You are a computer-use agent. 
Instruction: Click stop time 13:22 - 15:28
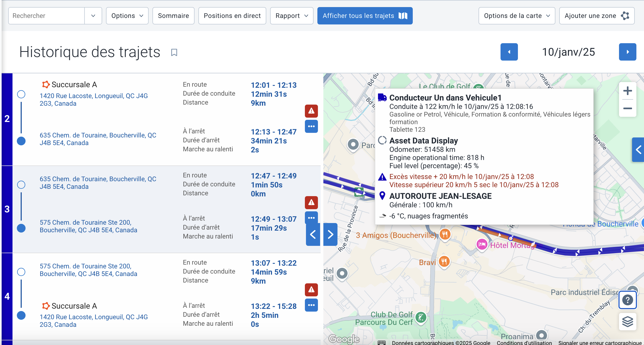[x=274, y=306]
